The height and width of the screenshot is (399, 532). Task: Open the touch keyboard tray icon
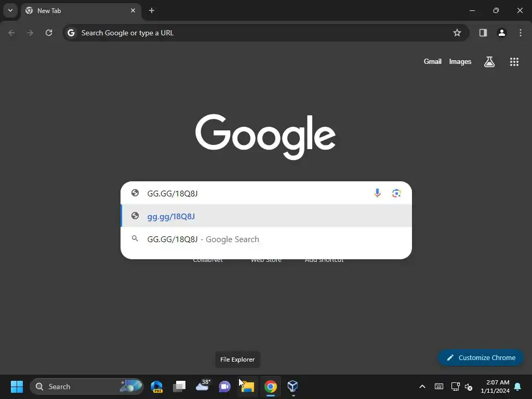coord(438,387)
